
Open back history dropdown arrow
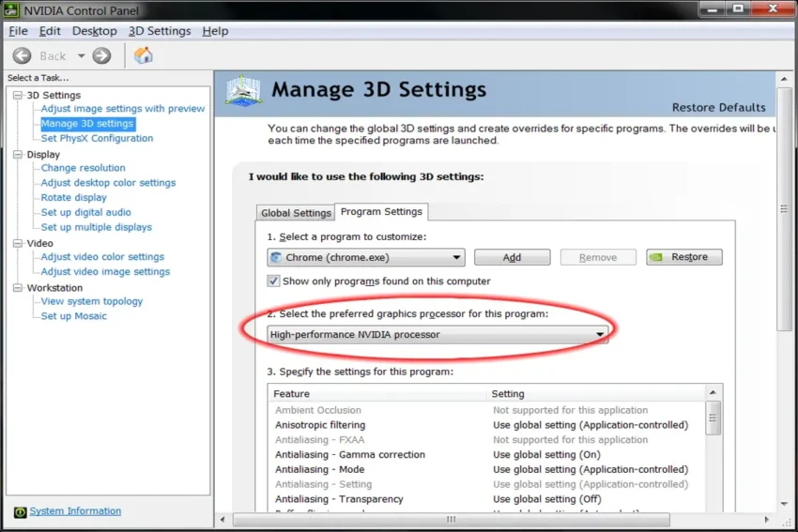[x=82, y=56]
